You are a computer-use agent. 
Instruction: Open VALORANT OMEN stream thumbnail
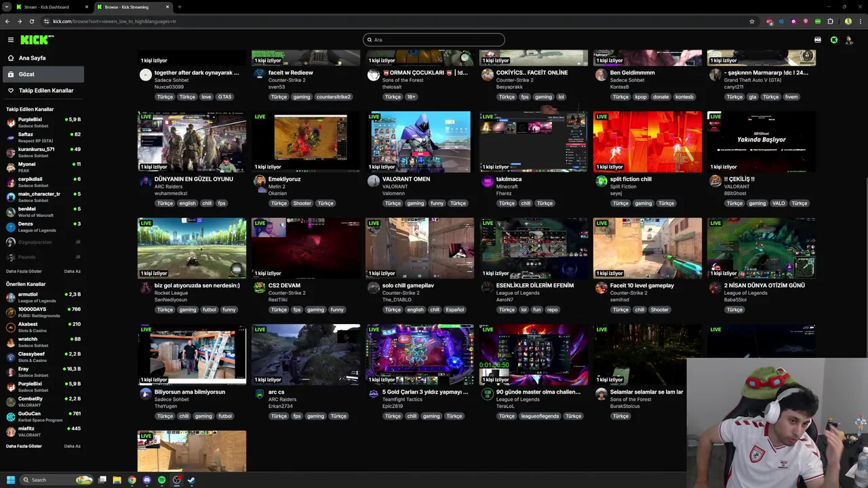pyautogui.click(x=420, y=142)
